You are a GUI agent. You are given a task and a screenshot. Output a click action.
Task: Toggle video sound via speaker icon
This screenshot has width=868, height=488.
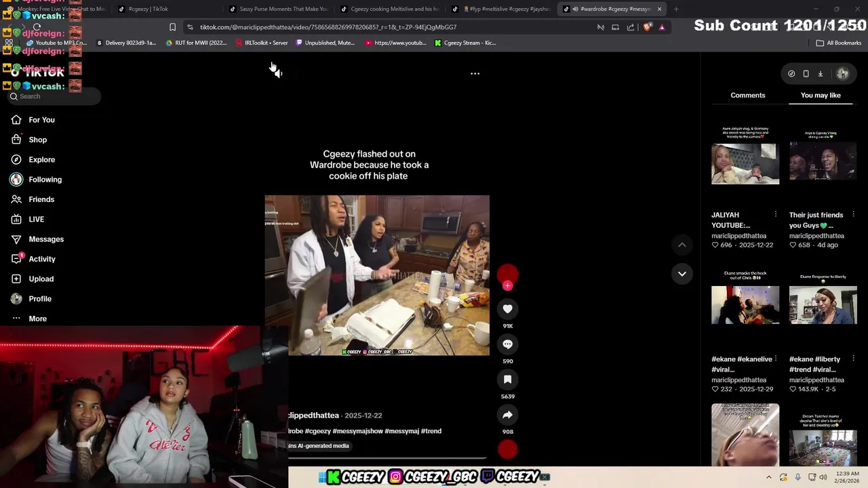[277, 73]
